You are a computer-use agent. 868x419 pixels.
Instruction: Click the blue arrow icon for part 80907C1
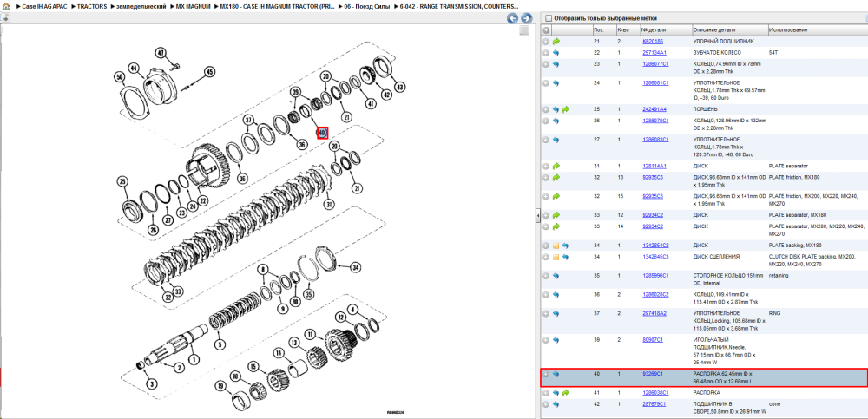pyautogui.click(x=556, y=340)
